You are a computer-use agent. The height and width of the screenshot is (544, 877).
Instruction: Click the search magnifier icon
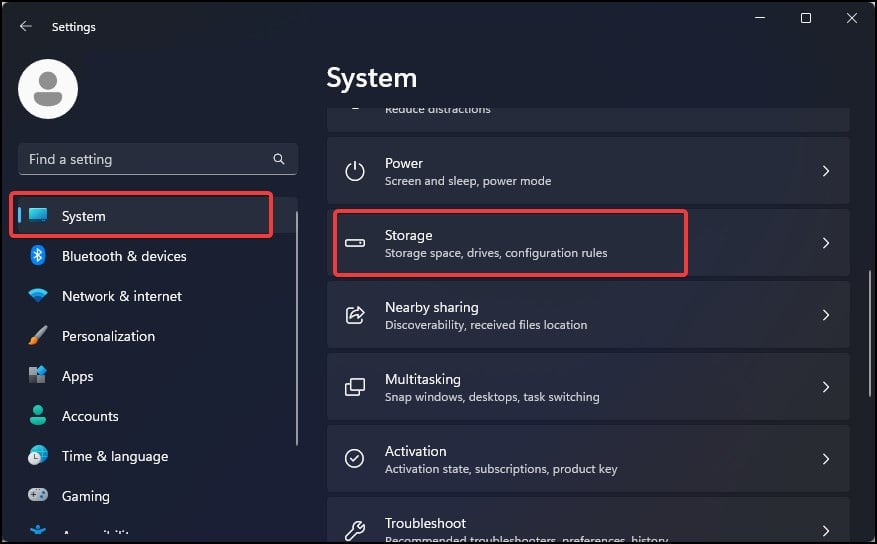[x=279, y=159]
